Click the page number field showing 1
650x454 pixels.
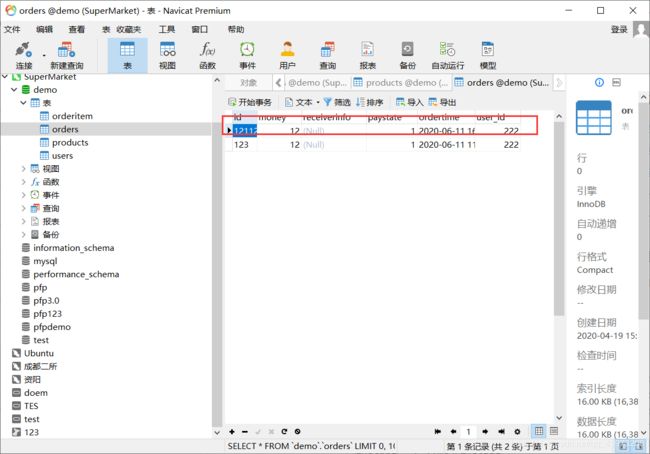[x=469, y=432]
